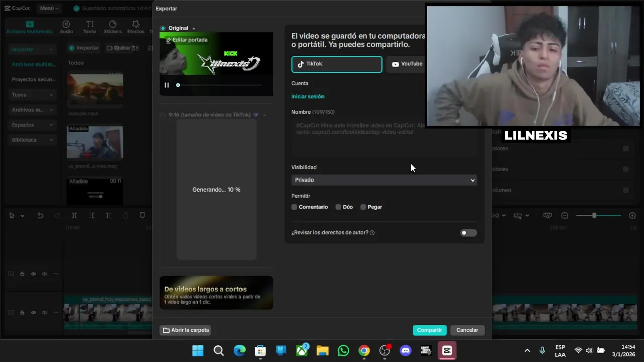Collapse the Original preview section arrow
This screenshot has width=644, height=362.
pyautogui.click(x=194, y=28)
